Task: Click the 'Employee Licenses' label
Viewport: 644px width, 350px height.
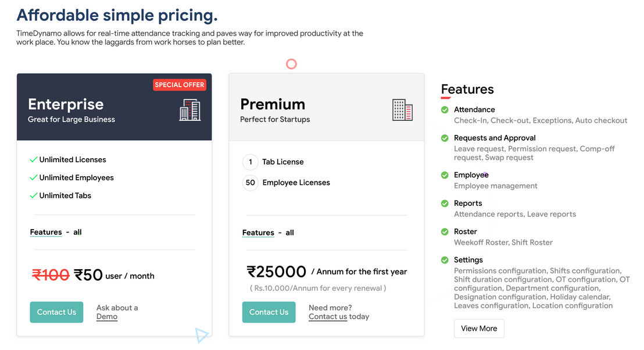Action: (x=296, y=183)
